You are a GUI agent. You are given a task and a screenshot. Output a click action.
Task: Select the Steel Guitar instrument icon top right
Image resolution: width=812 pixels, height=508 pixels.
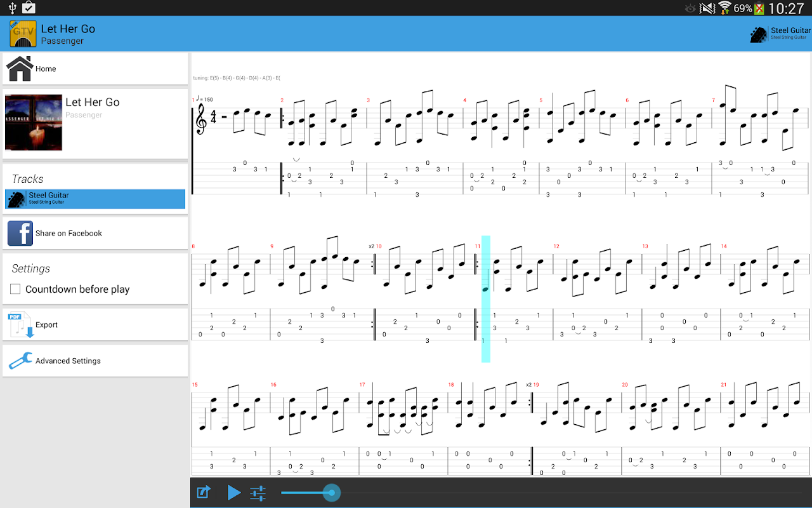point(759,34)
